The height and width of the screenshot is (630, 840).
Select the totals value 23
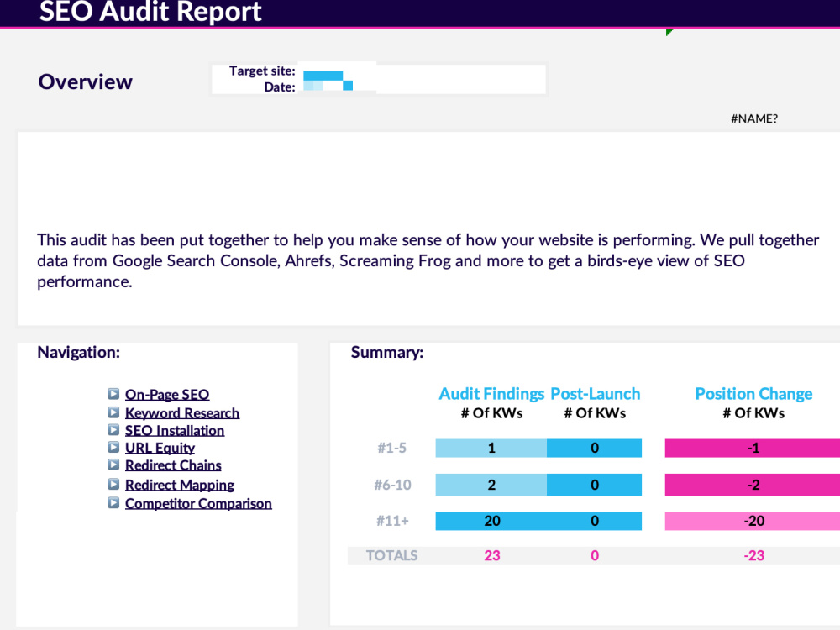click(491, 555)
